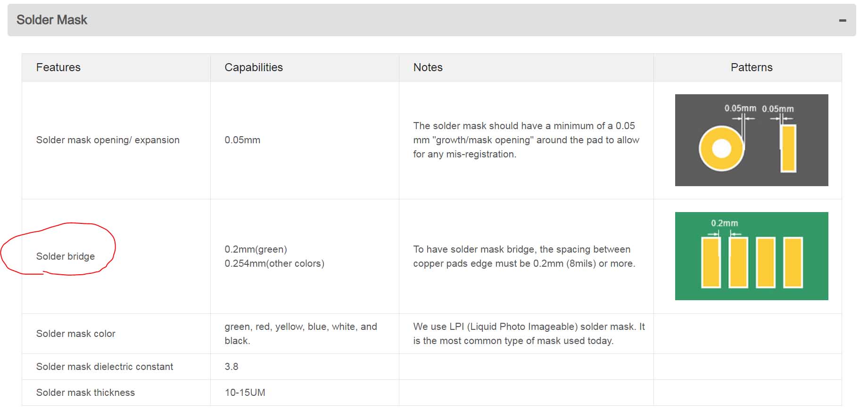Click the 0.254mm(other colors) text
Screen dimensions: 868x410
[274, 263]
